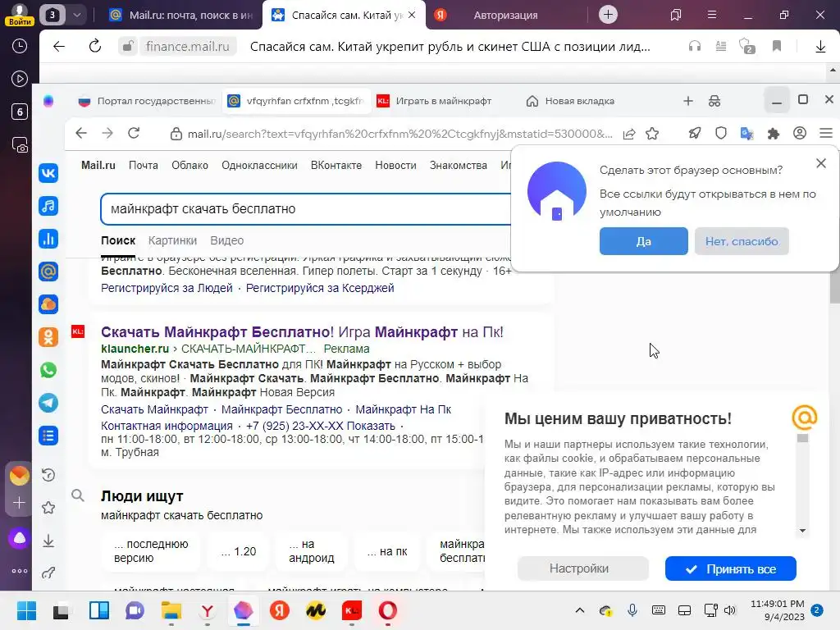Open the translate icon in toolbar

(x=746, y=134)
